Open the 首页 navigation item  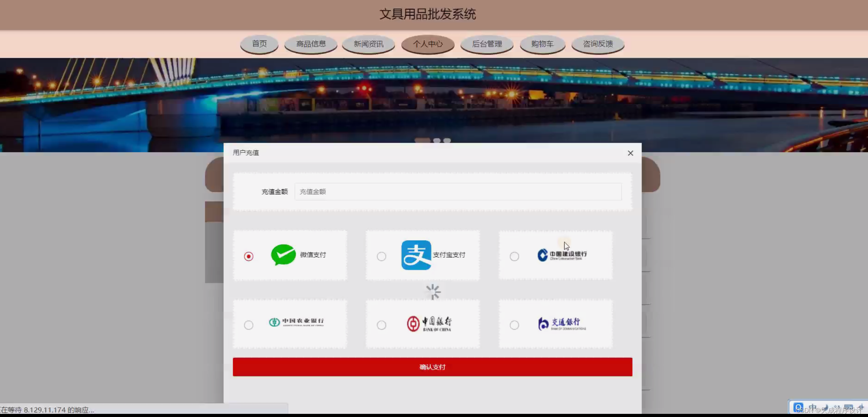pos(259,44)
